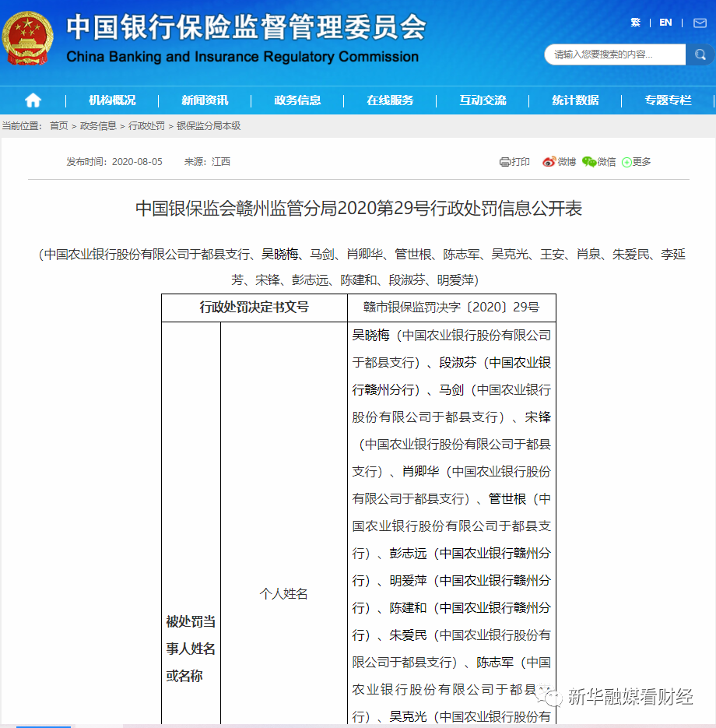The height and width of the screenshot is (728, 716).
Task: Share via the WeChat icon
Action: click(589, 162)
